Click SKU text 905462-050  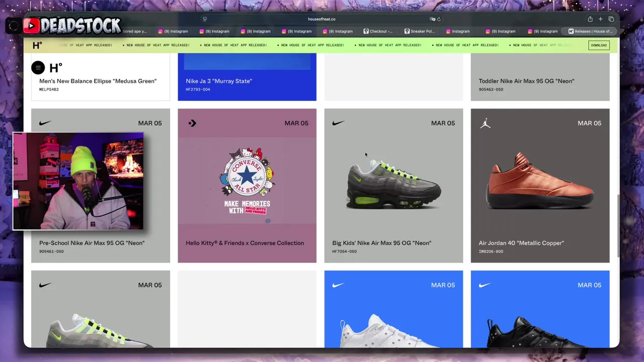[491, 89]
